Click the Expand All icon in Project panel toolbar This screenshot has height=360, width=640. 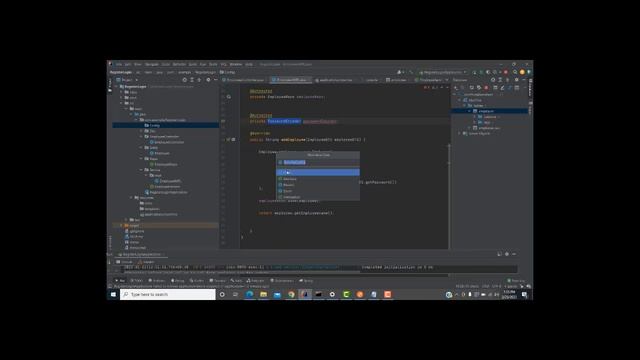point(192,80)
